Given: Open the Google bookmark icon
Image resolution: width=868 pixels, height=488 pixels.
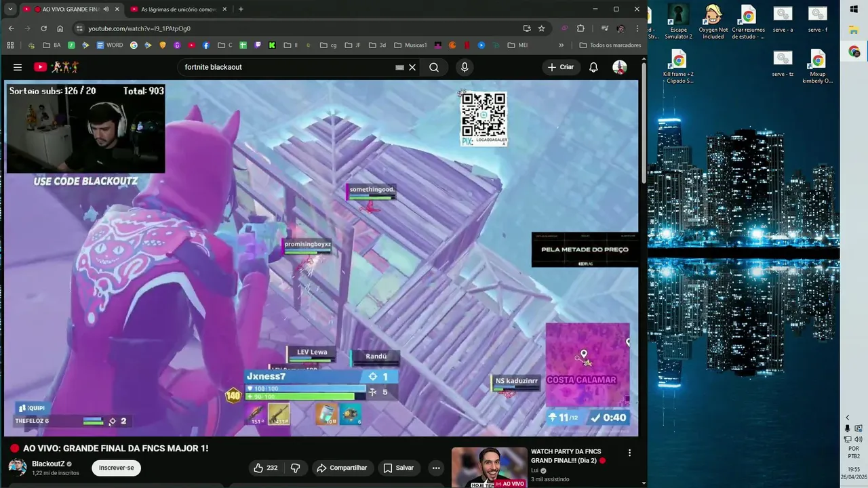Looking at the screenshot, I should (134, 45).
